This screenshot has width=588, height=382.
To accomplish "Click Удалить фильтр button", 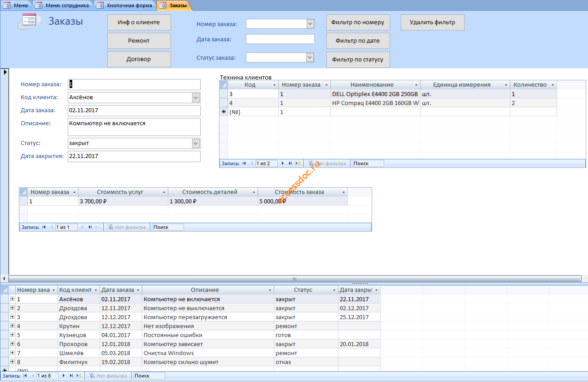I will coord(432,22).
